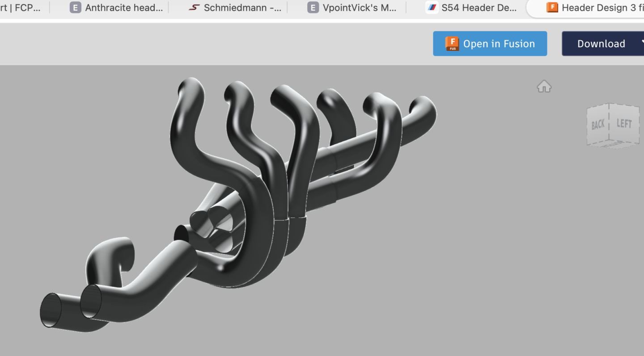Click the BMW M stripes favicon

click(x=432, y=8)
